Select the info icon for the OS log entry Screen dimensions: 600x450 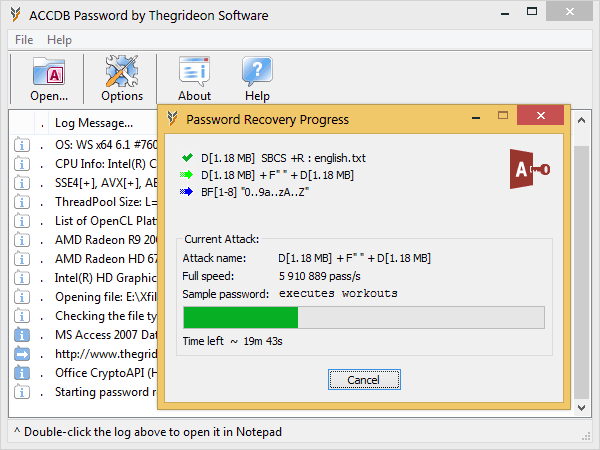click(22, 145)
